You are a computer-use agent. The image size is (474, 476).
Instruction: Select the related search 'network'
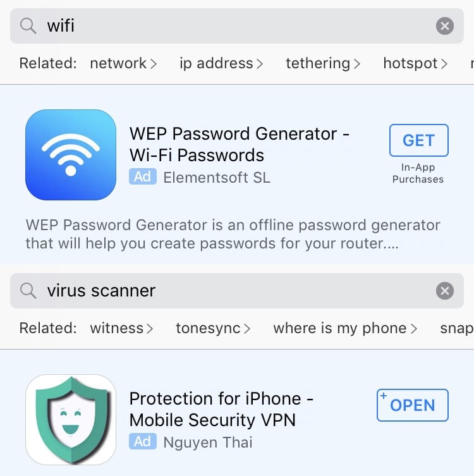pos(123,63)
